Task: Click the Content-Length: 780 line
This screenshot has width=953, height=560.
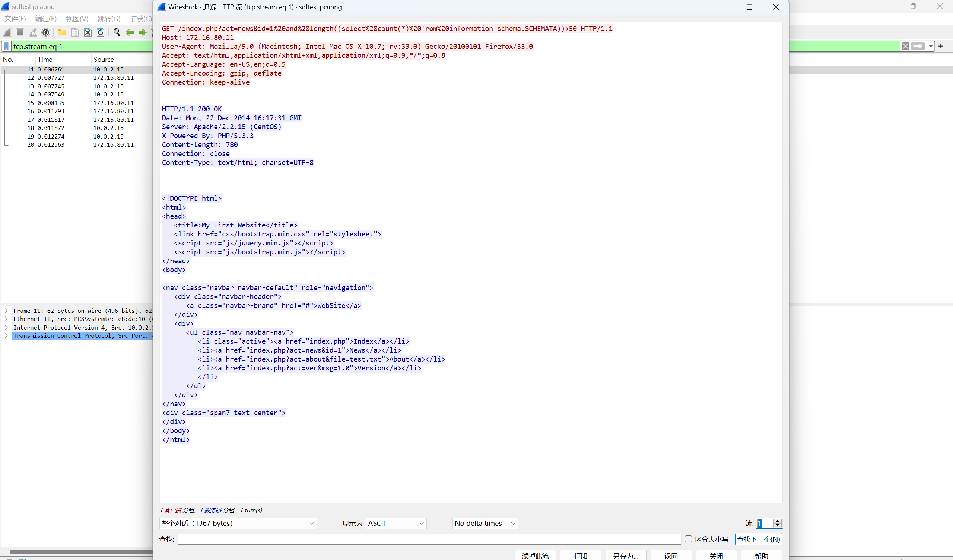Action: (200, 145)
